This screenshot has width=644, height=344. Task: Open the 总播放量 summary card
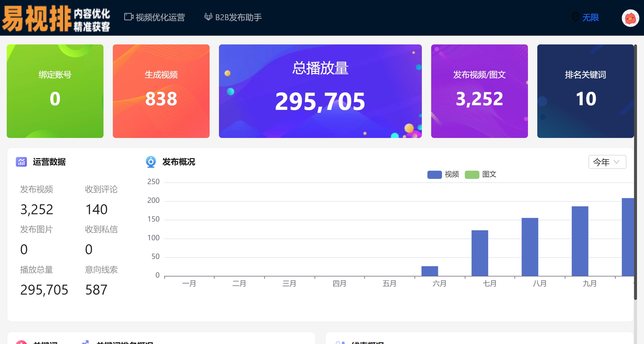coord(320,91)
